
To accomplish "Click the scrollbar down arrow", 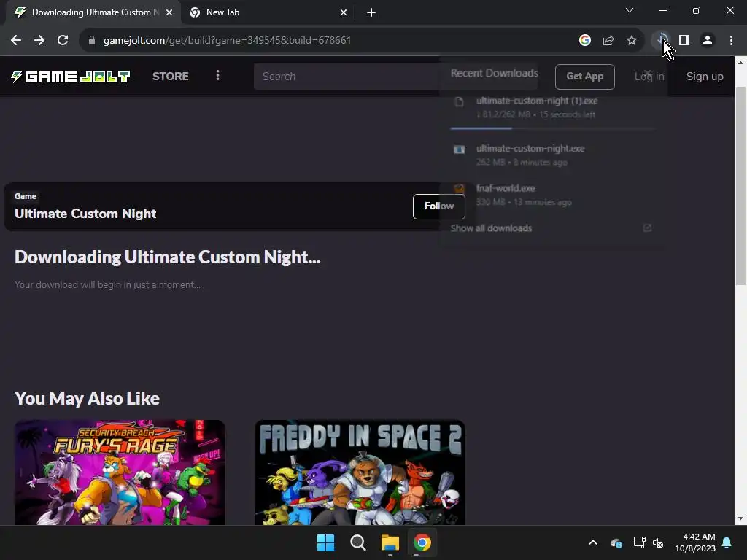I will tap(741, 518).
